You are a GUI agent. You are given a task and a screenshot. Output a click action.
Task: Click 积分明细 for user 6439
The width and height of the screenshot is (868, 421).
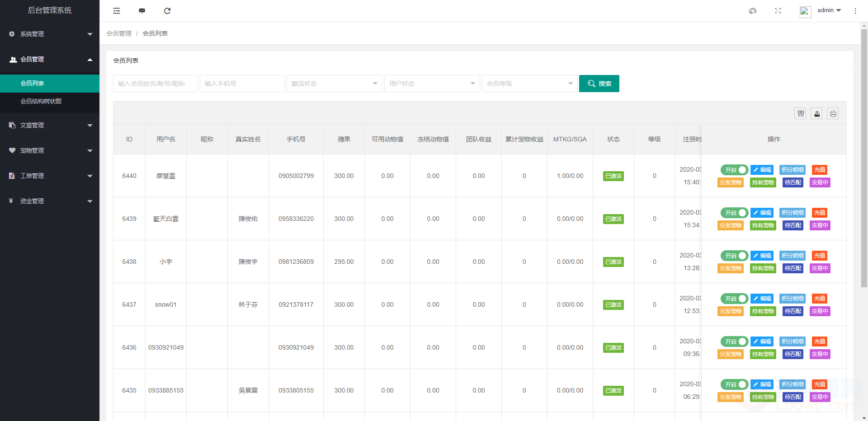(793, 213)
